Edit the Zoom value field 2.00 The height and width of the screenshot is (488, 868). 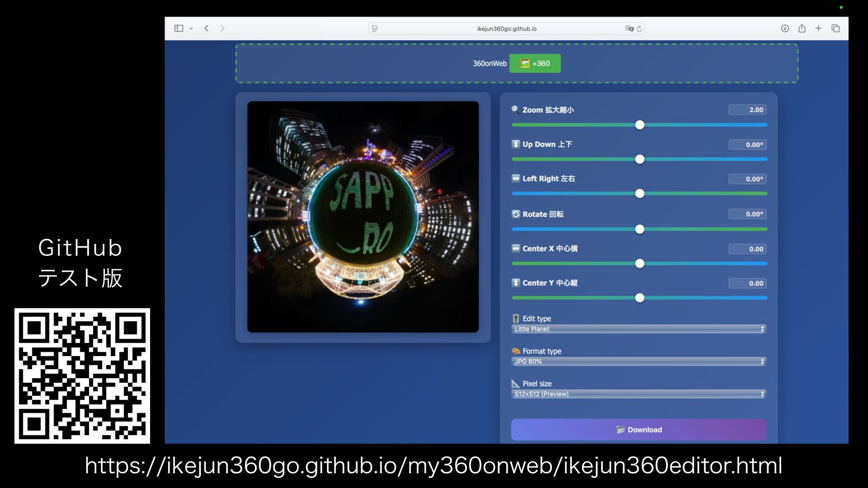pyautogui.click(x=747, y=110)
